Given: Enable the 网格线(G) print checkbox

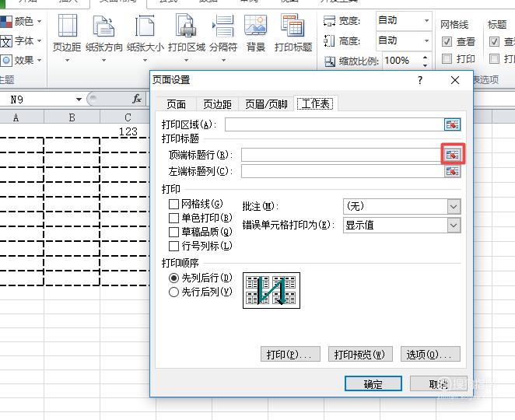Looking at the screenshot, I should (x=173, y=205).
